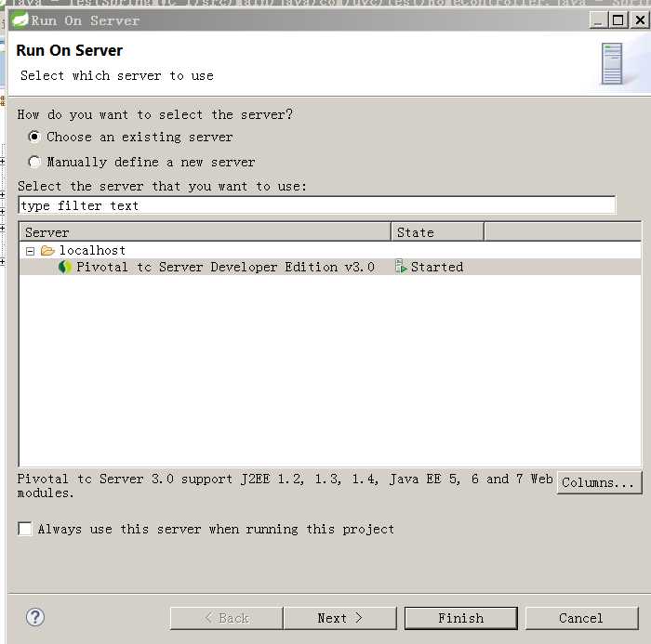Click the Started state icon
Screen dimensions: 651x644
point(401,267)
